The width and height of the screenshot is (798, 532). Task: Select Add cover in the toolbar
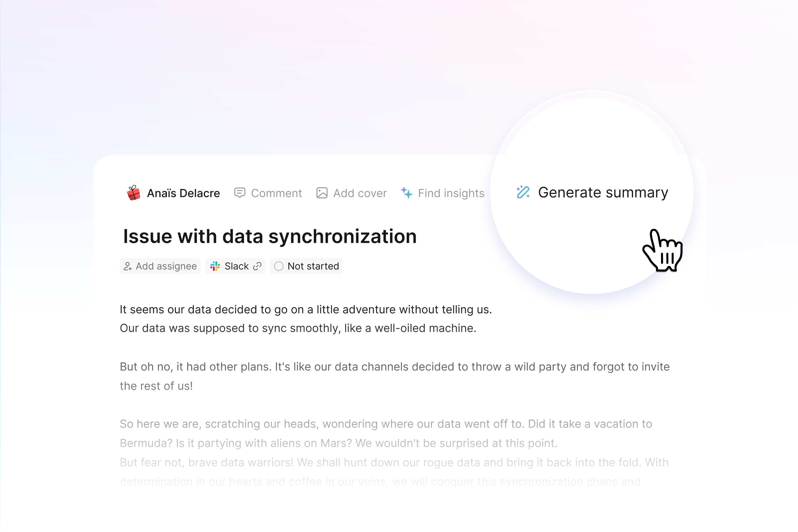click(351, 193)
